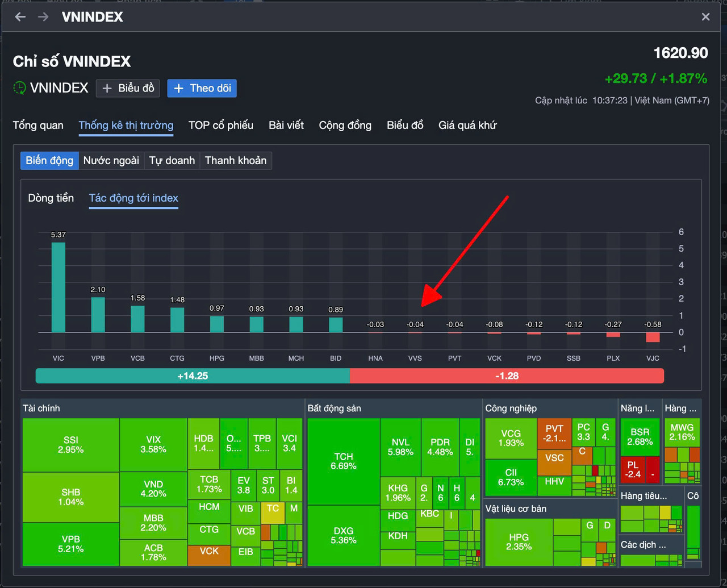Open the Giá quá khứ tab
Viewport: 727px width, 588px height.
467,125
